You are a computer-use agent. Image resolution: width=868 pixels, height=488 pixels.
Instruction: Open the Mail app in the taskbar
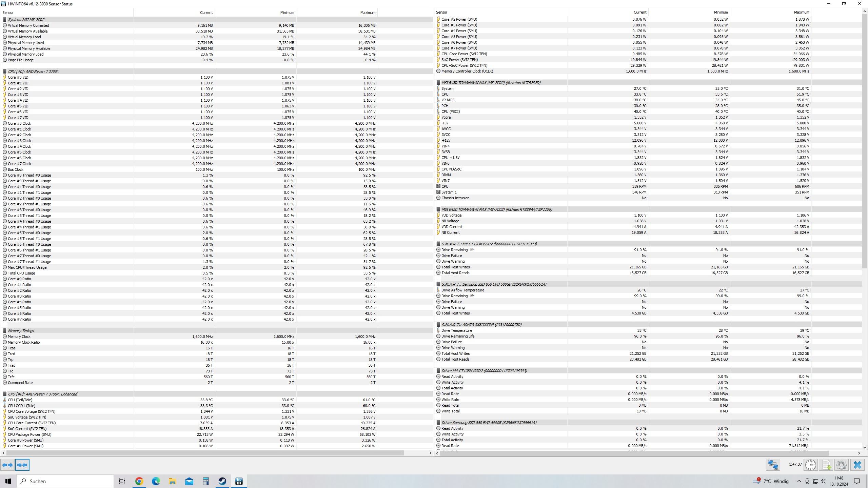[x=189, y=481]
